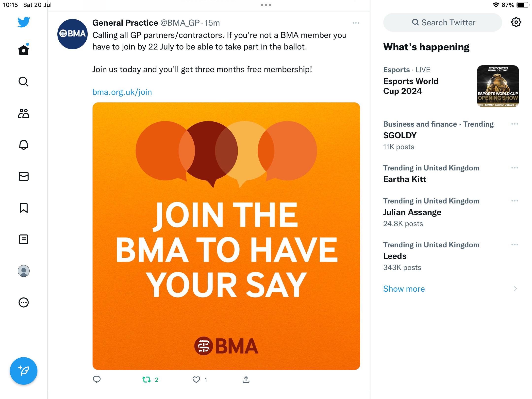Toggle like on BMA tweet

tap(196, 380)
